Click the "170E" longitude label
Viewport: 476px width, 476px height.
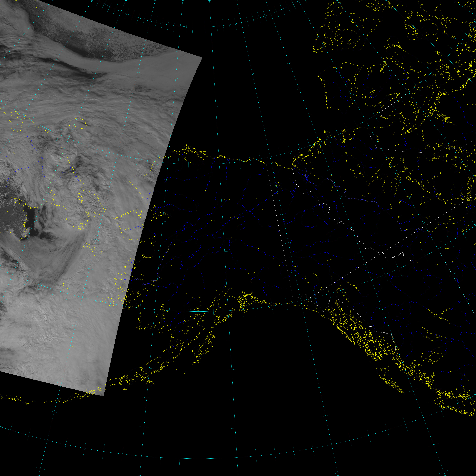[92, 1]
